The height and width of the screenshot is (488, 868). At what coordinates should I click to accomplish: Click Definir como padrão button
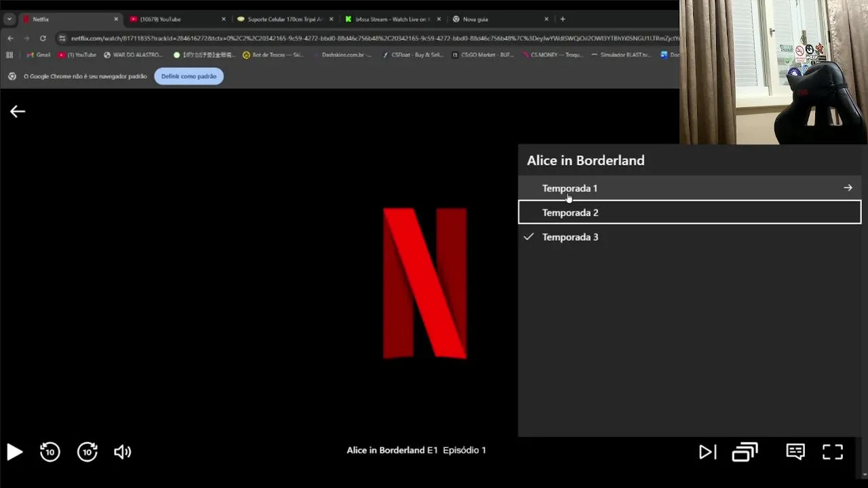coord(189,76)
